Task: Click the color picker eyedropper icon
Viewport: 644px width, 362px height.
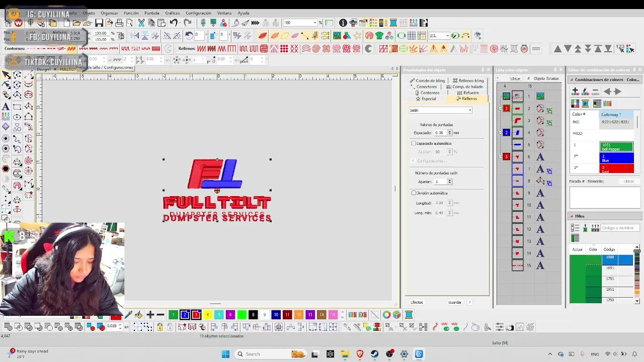Action: (x=128, y=315)
